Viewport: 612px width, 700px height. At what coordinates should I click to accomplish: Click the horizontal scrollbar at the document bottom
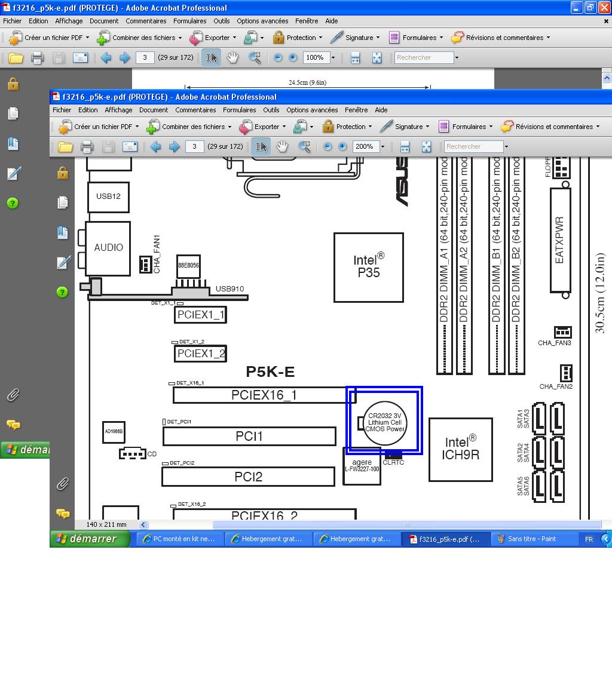click(371, 525)
